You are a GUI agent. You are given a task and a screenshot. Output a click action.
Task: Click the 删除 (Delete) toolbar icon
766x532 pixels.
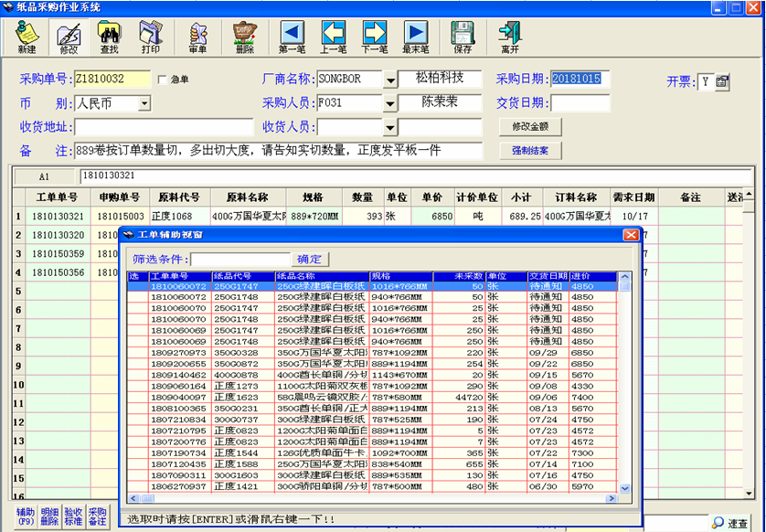(x=245, y=37)
